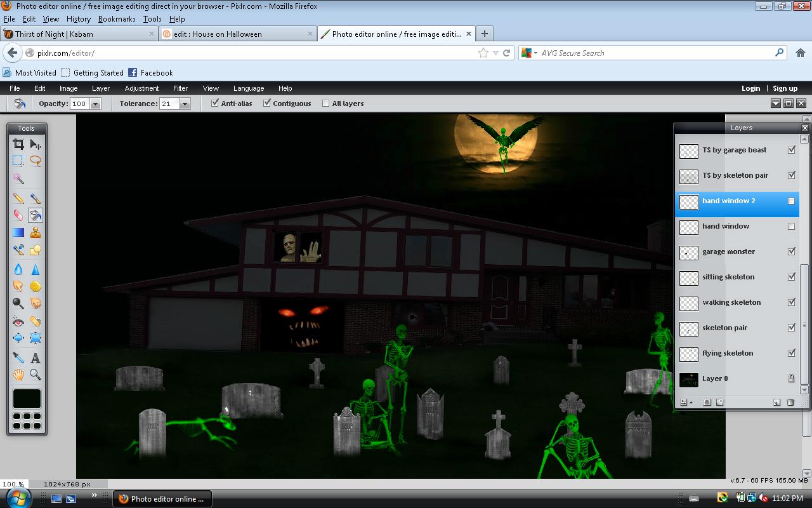This screenshot has width=812, height=508.
Task: Select the Blur tool
Action: pyautogui.click(x=18, y=269)
